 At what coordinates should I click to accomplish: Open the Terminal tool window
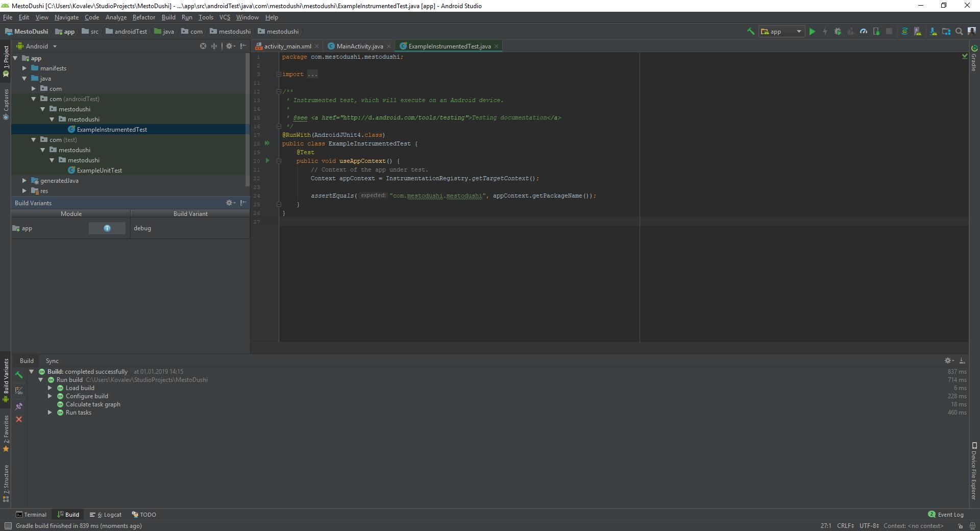tap(31, 515)
